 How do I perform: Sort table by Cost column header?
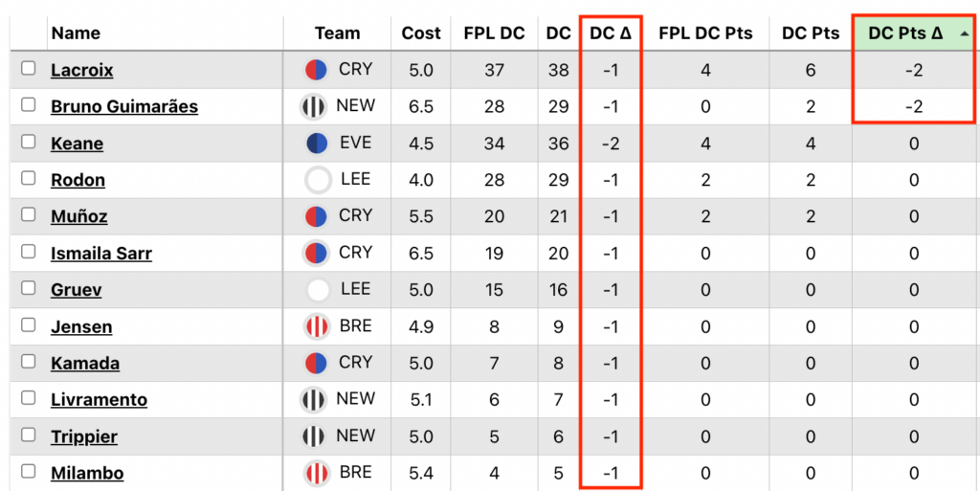click(420, 33)
